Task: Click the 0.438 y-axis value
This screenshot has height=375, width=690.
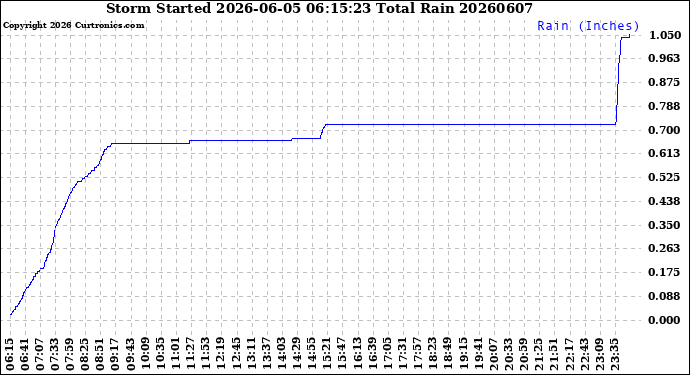Action: pyautogui.click(x=665, y=201)
